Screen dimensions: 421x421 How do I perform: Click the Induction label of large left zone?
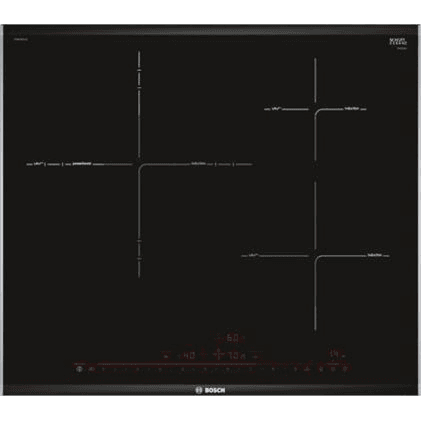point(198,164)
